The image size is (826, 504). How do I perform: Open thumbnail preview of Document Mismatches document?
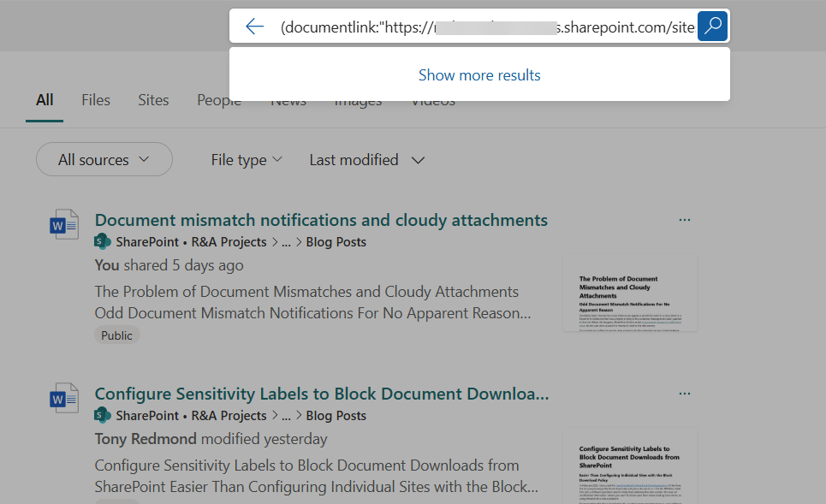(630, 294)
